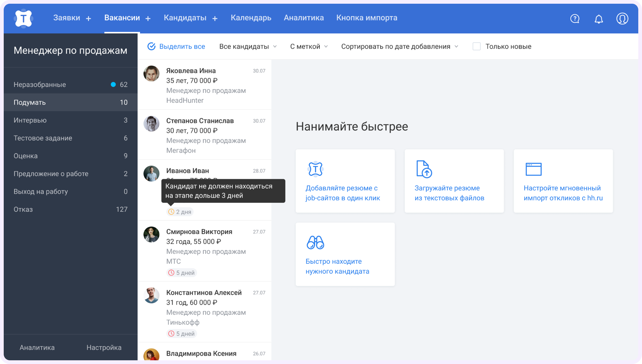The width and height of the screenshot is (642, 364).
Task: Expand the С меткой filter dropdown
Action: click(x=309, y=46)
